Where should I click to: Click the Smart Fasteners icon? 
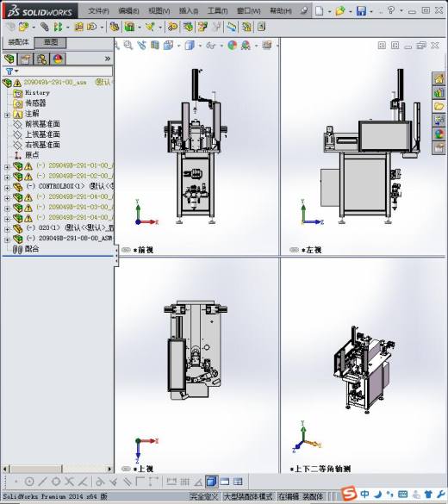click(x=79, y=27)
